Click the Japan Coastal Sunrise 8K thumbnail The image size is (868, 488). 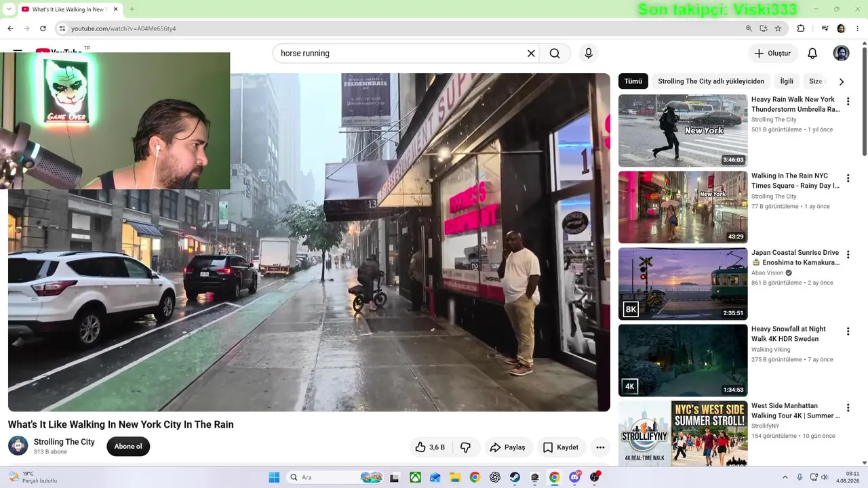[683, 284]
